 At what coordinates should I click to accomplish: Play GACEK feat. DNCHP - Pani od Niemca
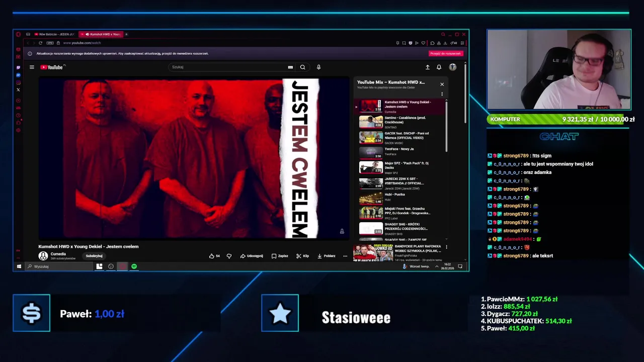tap(400, 138)
